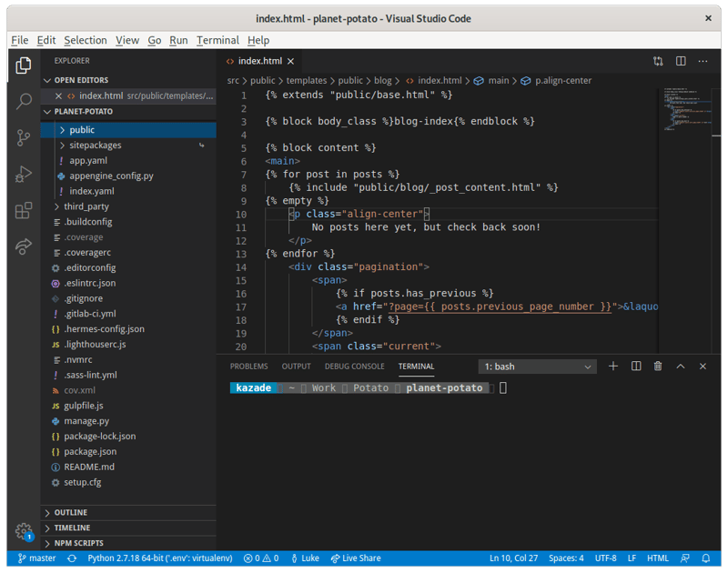Open the Edit menu
Image resolution: width=728 pixels, height=573 pixels.
(46, 40)
